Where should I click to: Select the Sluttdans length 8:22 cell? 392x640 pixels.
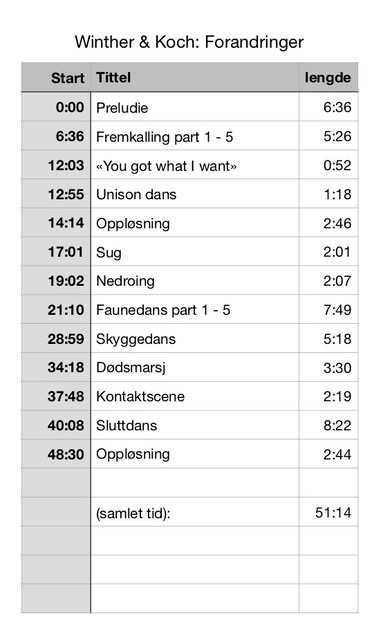click(328, 425)
